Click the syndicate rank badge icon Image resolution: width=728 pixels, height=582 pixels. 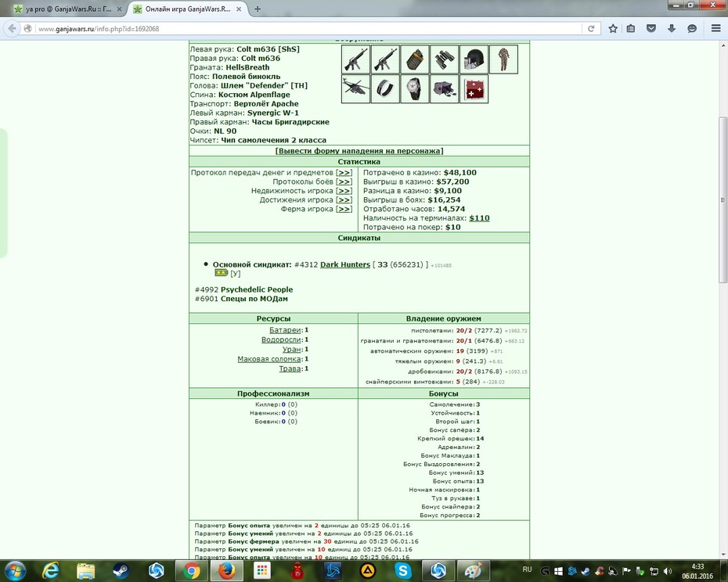(221, 273)
